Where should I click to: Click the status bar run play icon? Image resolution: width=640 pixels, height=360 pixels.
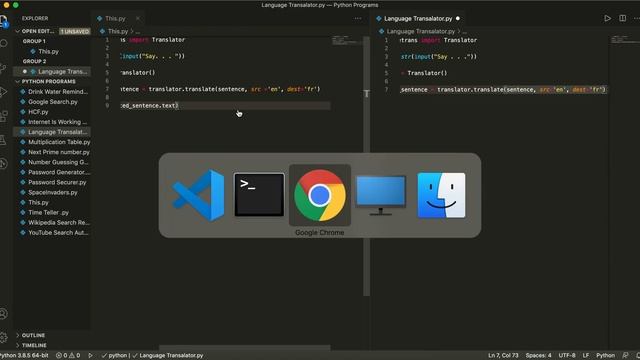point(90,356)
